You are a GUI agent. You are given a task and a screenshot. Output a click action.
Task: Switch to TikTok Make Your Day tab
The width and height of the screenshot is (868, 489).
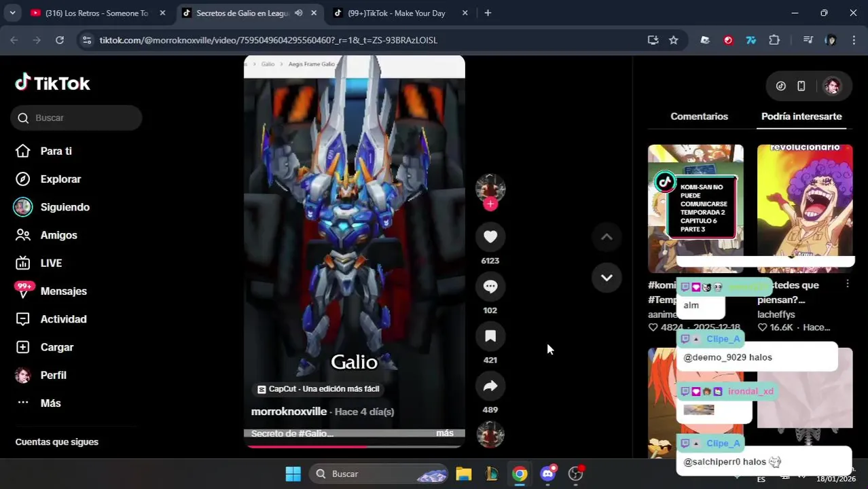(396, 13)
